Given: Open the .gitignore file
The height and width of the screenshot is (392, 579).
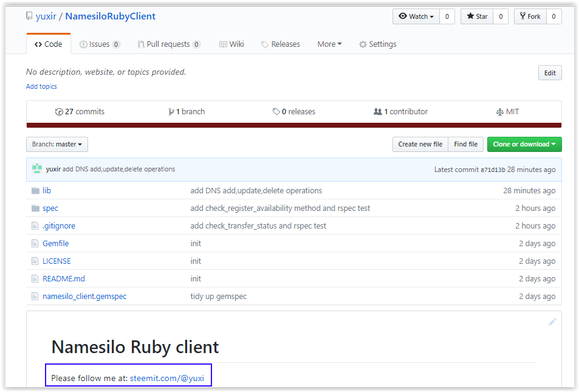Looking at the screenshot, I should [x=59, y=225].
